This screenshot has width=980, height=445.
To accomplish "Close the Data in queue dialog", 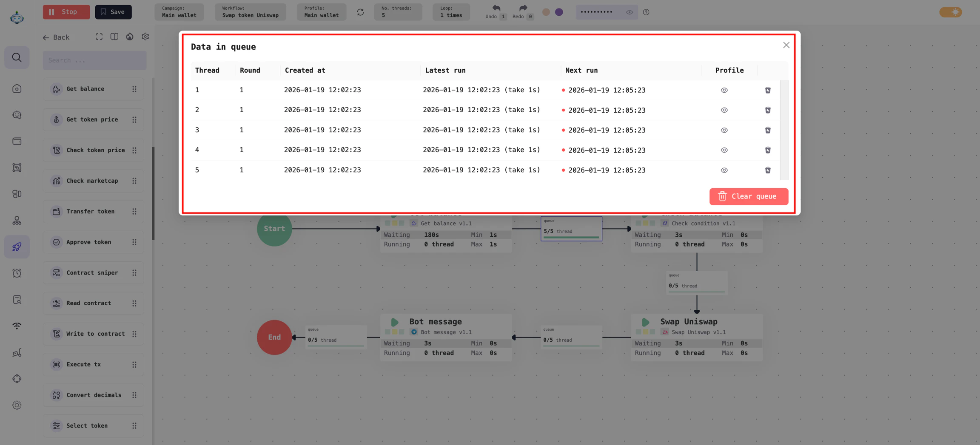I will [x=786, y=45].
